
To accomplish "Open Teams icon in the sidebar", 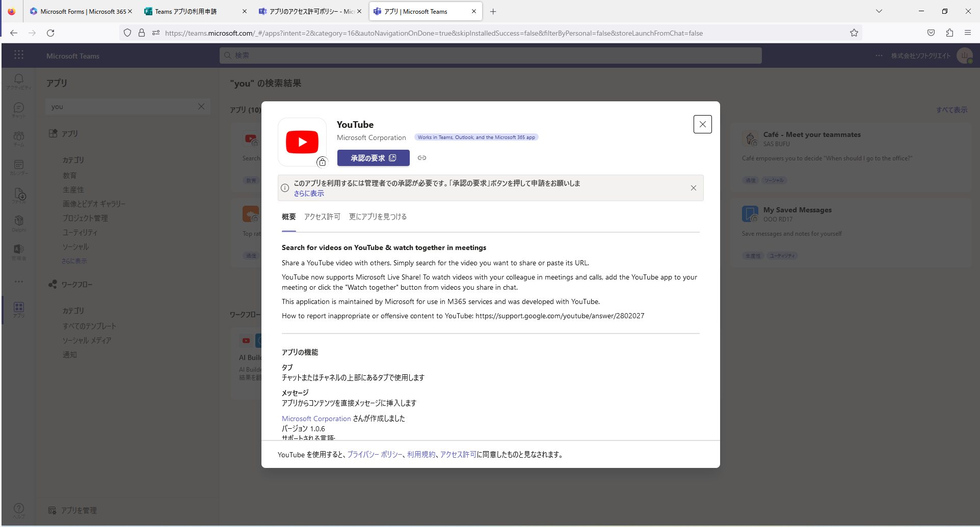I will (x=19, y=138).
